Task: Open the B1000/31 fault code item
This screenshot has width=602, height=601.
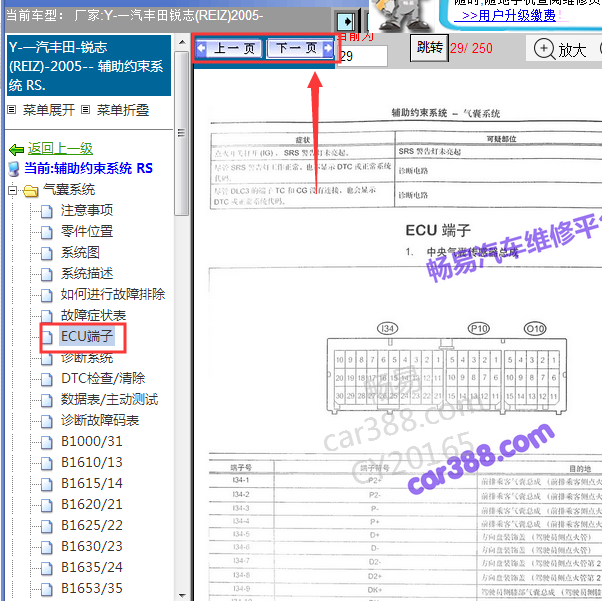Action: point(92,441)
